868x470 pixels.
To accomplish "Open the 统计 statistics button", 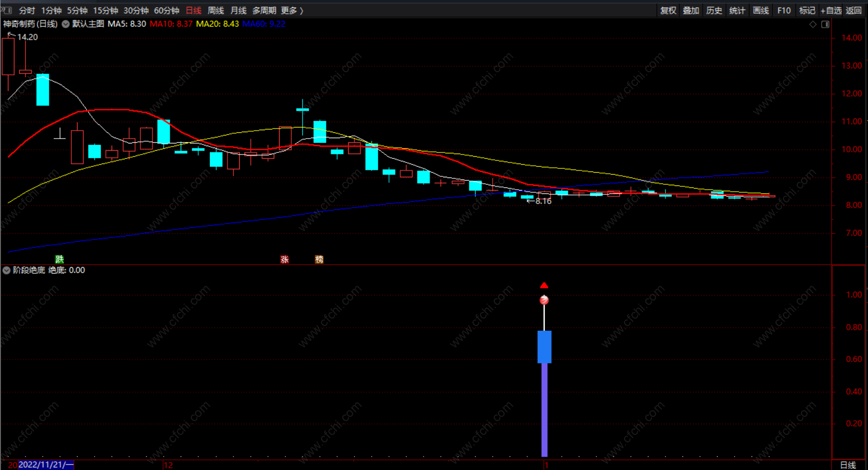I will [x=737, y=11].
